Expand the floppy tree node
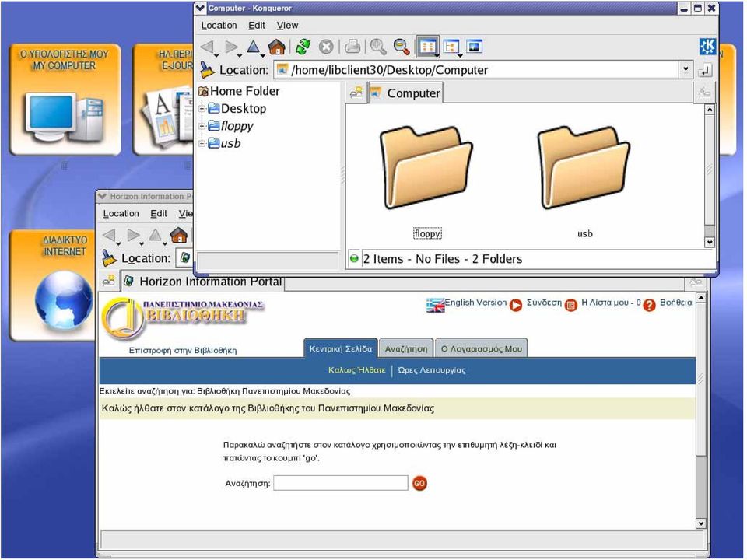 [202, 126]
